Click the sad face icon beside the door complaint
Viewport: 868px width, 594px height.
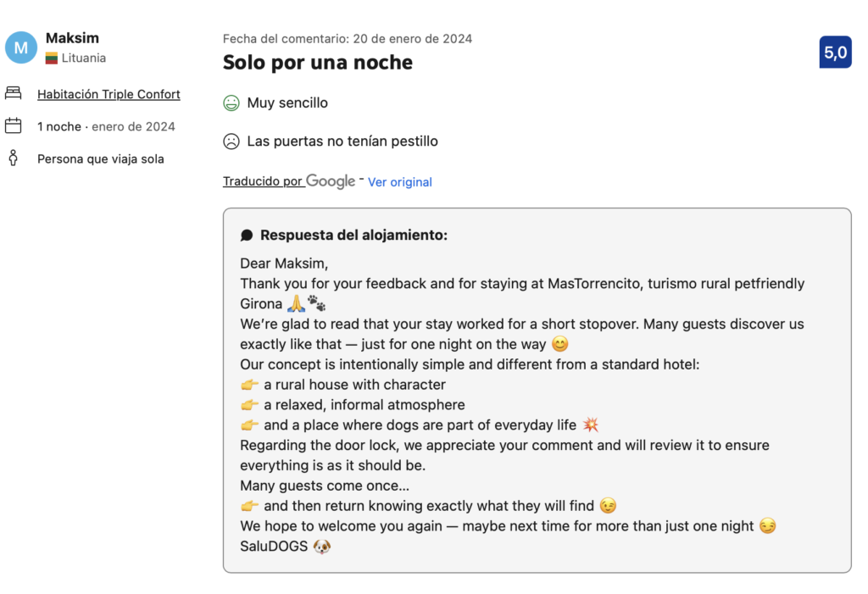pos(231,142)
